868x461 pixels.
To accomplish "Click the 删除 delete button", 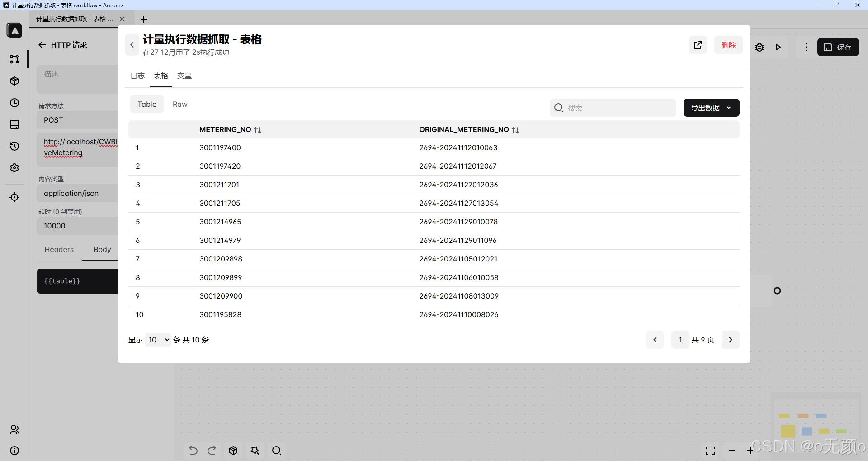I will tap(729, 45).
